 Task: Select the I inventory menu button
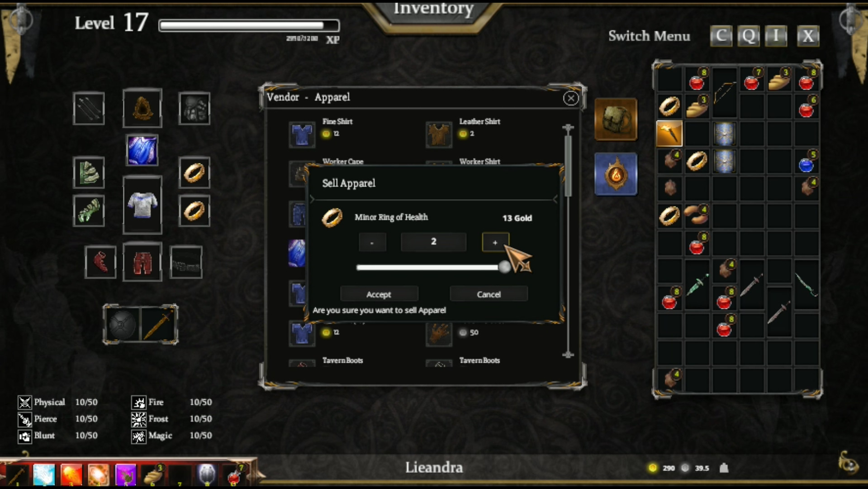[x=776, y=36]
